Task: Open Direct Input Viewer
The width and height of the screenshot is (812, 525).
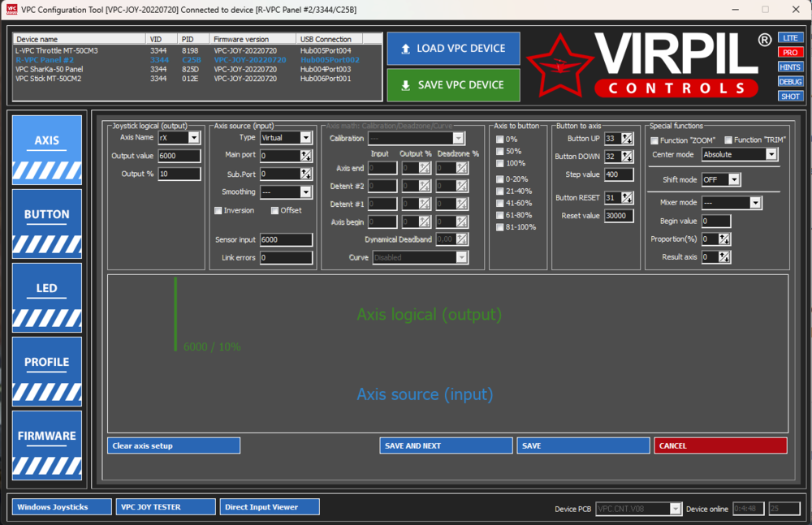Action: point(270,507)
